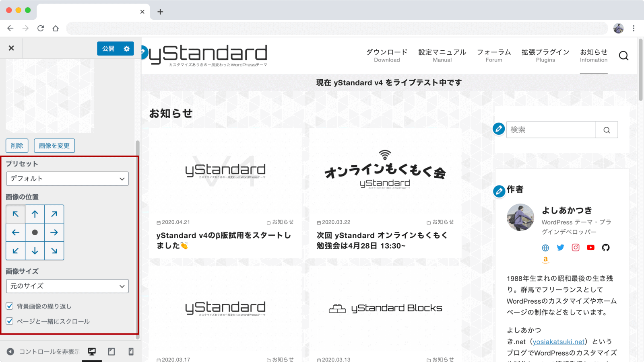Image resolution: width=644 pixels, height=362 pixels.
Task: Open post 次回 yStandard オンラインもくもく勉強会
Action: (382, 240)
